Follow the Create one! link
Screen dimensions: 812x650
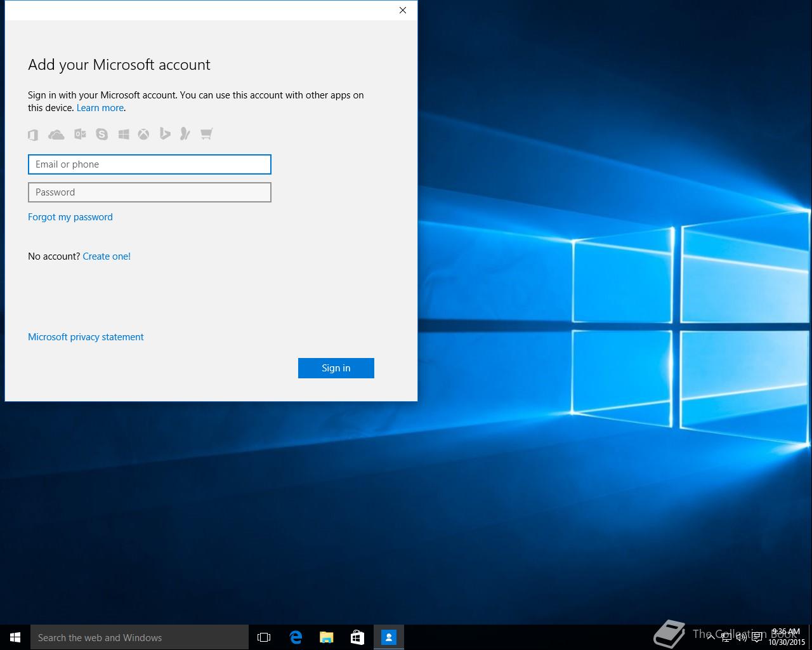point(107,256)
